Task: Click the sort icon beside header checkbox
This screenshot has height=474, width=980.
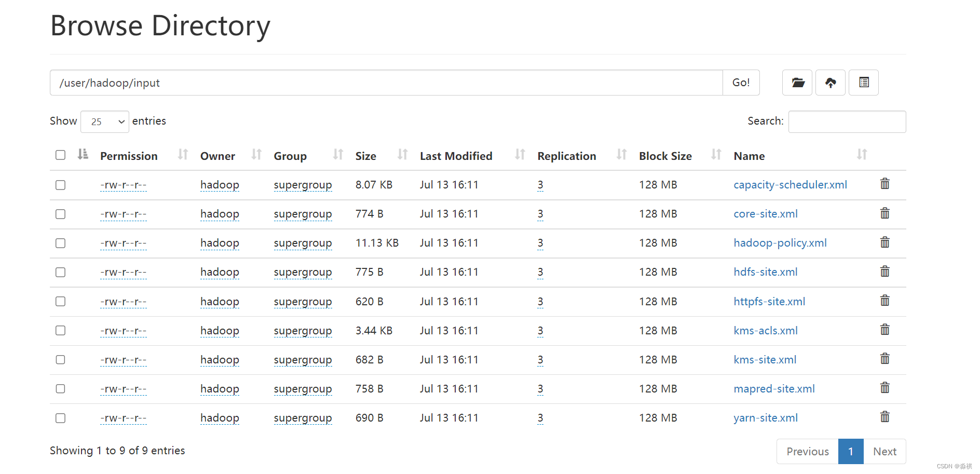Action: (x=83, y=154)
